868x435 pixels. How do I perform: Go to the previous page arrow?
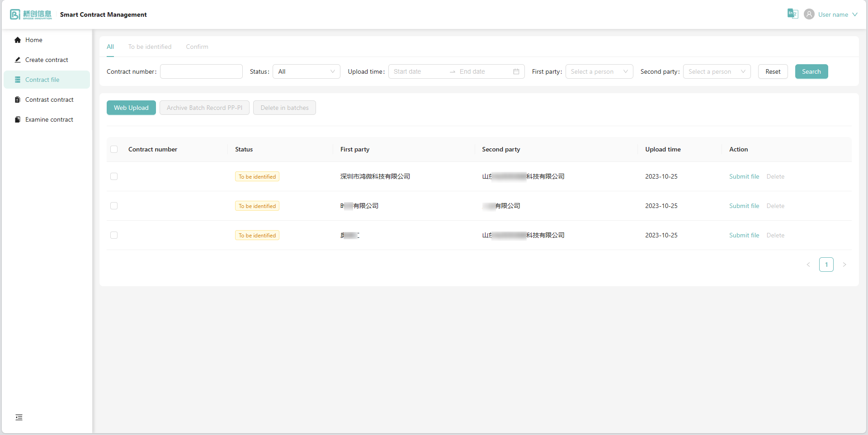(808, 265)
